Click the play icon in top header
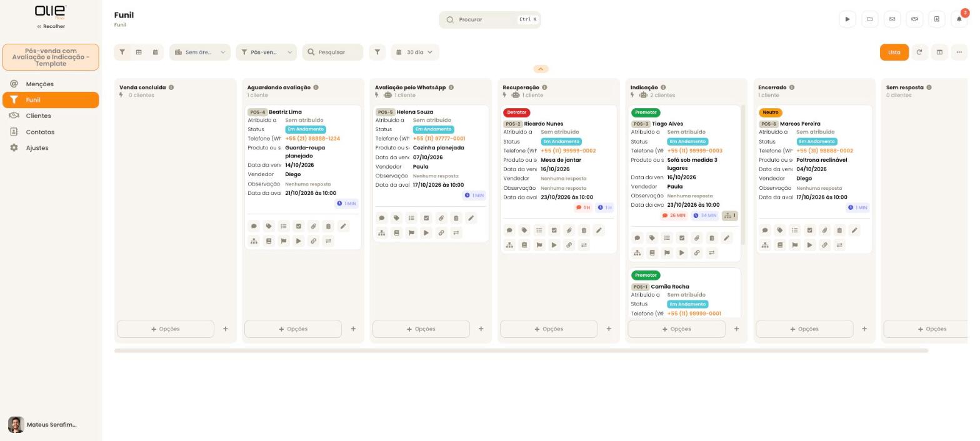 coord(847,19)
